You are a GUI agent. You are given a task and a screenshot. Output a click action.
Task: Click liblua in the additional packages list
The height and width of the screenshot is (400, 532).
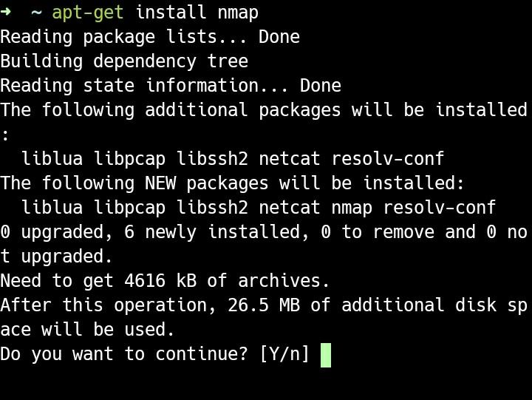pos(52,158)
